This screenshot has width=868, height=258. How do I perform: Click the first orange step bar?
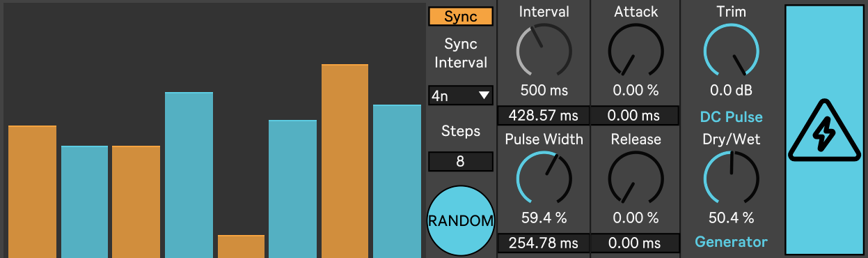point(32,192)
